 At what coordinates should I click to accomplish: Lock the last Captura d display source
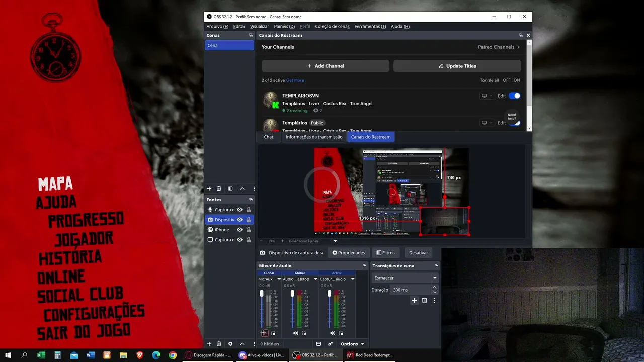[x=249, y=240]
